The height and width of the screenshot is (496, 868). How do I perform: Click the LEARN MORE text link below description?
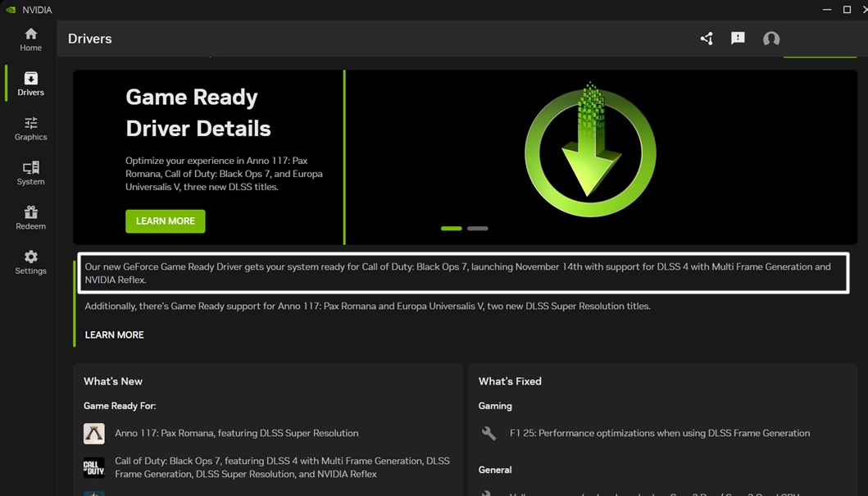click(114, 335)
